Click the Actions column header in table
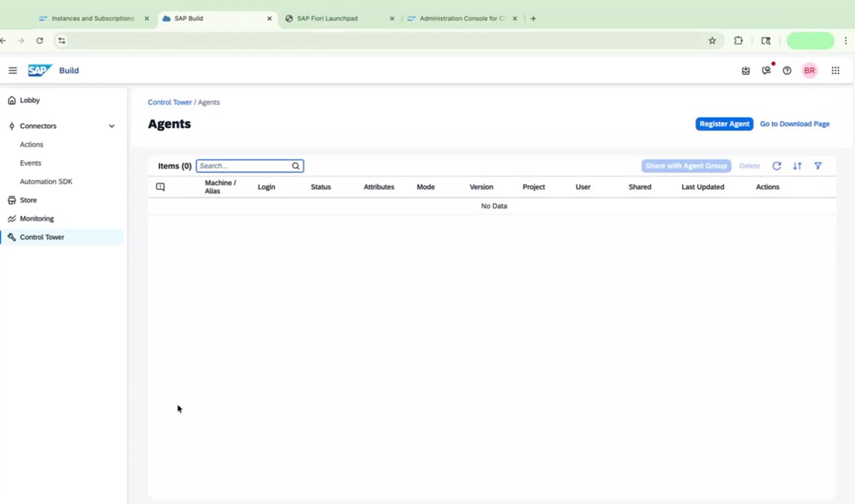Viewport: 855px width, 504px height. click(767, 187)
